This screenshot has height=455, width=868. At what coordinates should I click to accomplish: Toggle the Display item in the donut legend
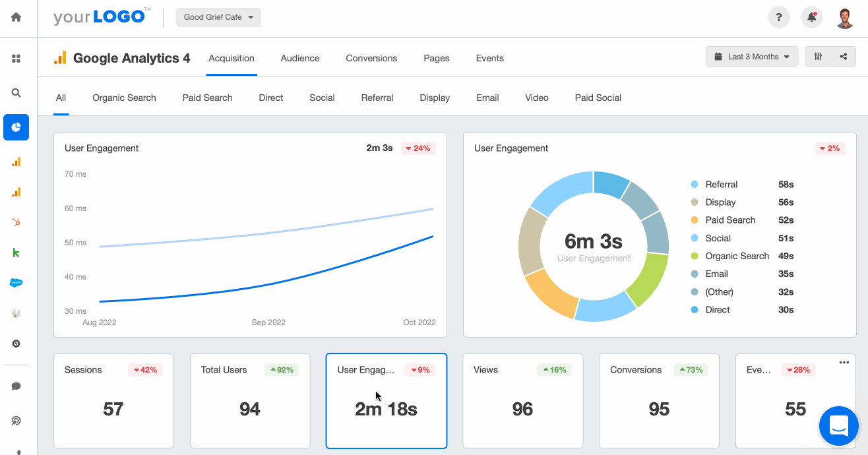721,202
